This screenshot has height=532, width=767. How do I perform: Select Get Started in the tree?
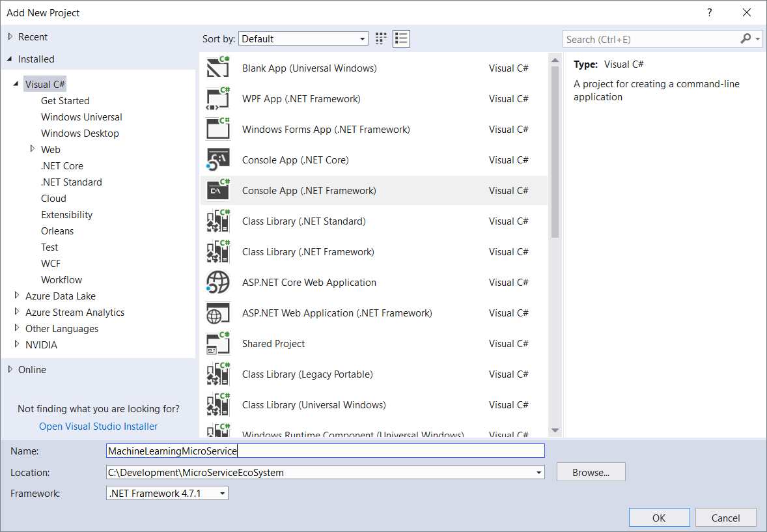(x=65, y=101)
